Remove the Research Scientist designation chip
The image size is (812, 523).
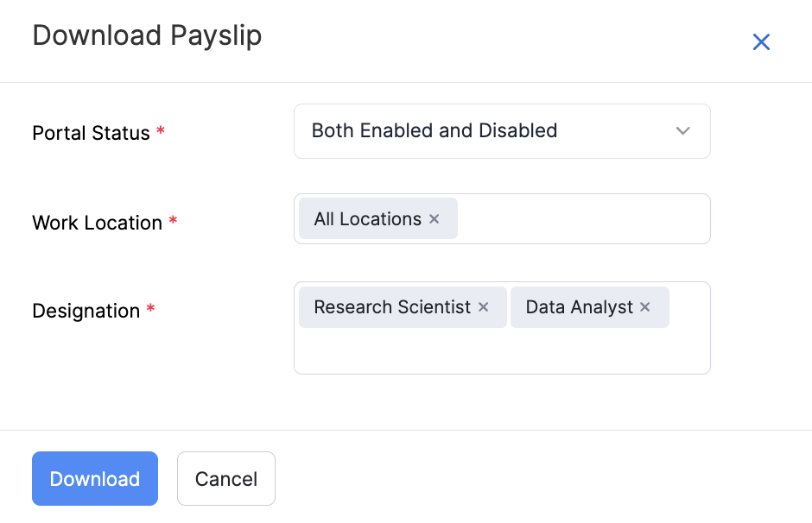(x=482, y=306)
